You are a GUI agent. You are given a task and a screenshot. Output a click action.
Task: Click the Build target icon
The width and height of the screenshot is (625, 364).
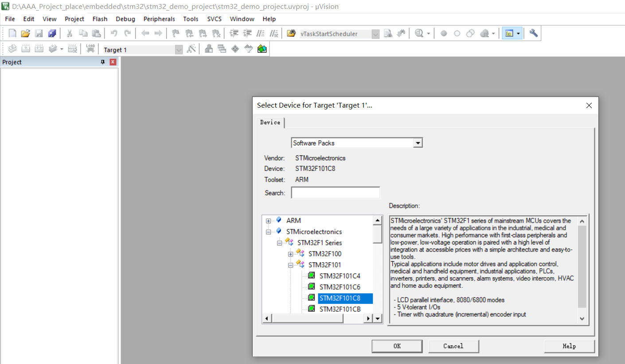pos(26,49)
